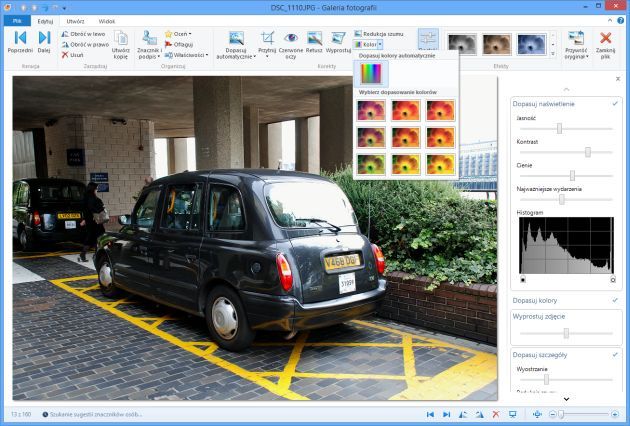Open the Plik file menu
Viewport: 630px width, 426px height.
pyautogui.click(x=17, y=21)
